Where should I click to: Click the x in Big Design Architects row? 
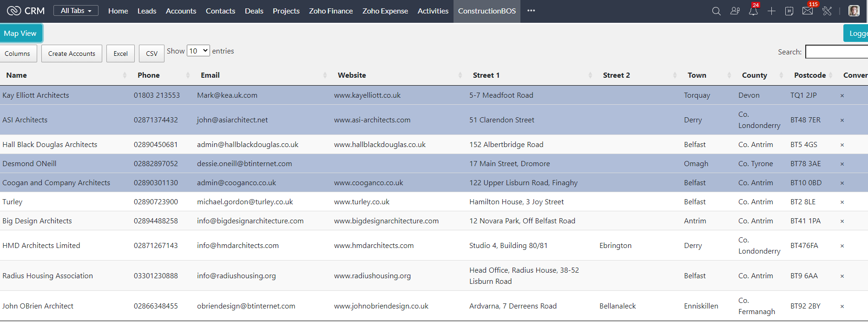point(842,221)
